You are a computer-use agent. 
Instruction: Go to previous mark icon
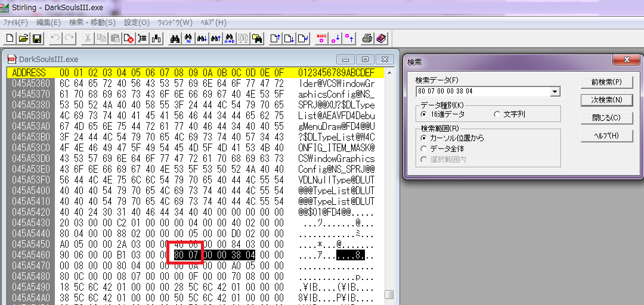coord(349,39)
